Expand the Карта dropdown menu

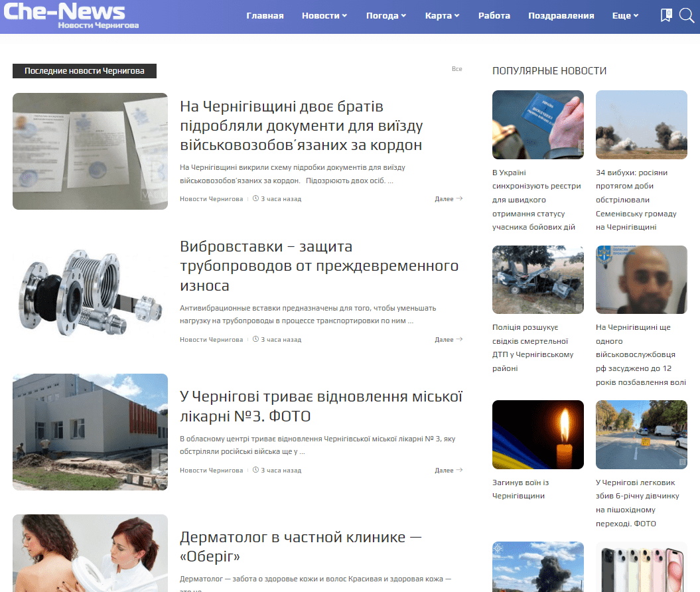tap(442, 16)
